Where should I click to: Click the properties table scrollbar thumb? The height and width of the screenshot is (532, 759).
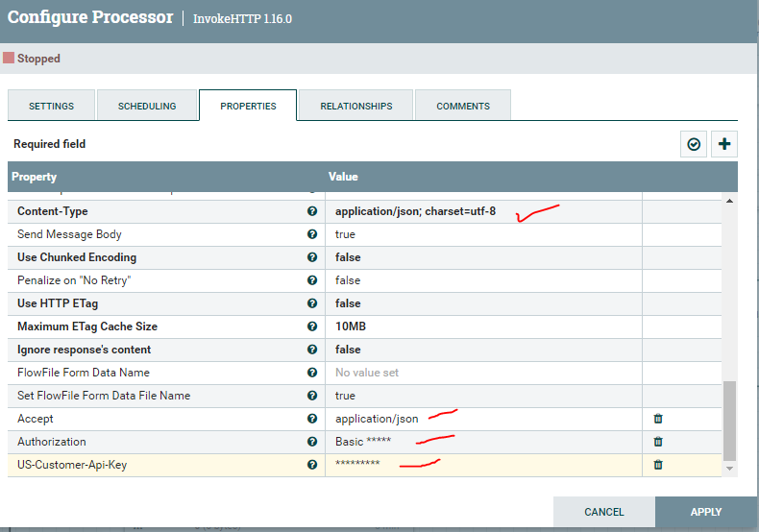pyautogui.click(x=729, y=421)
